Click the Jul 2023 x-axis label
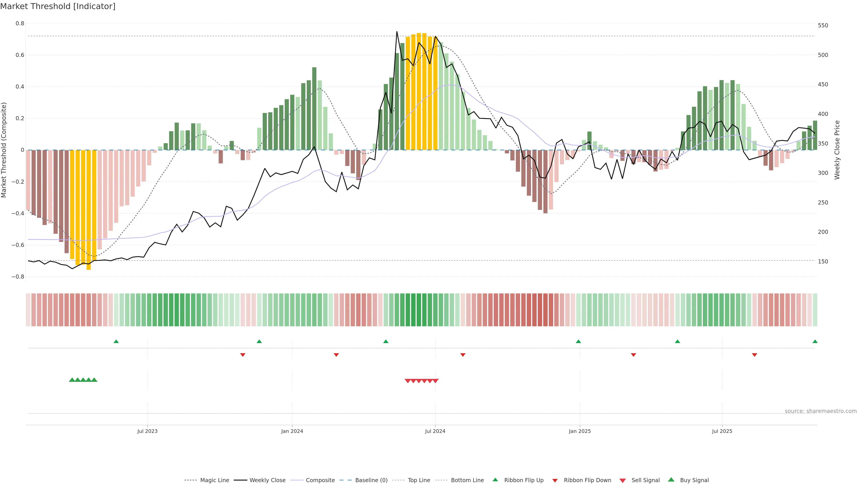868x488 pixels. click(147, 431)
